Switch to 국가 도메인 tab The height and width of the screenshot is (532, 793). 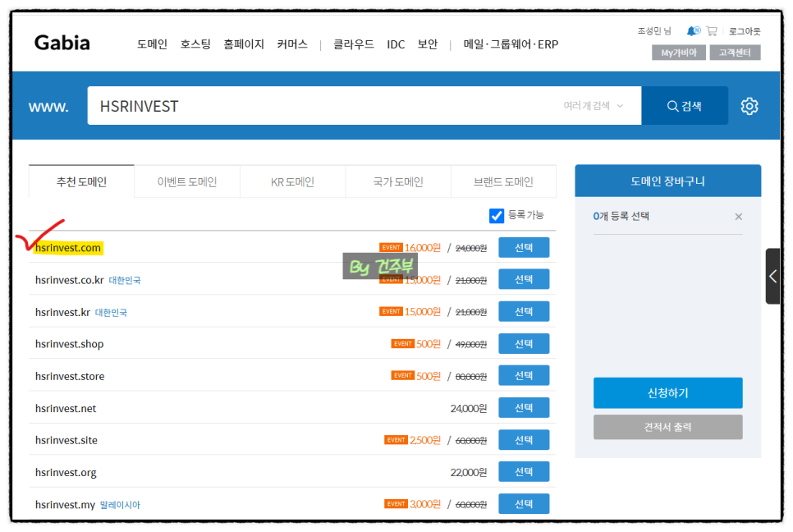point(398,181)
